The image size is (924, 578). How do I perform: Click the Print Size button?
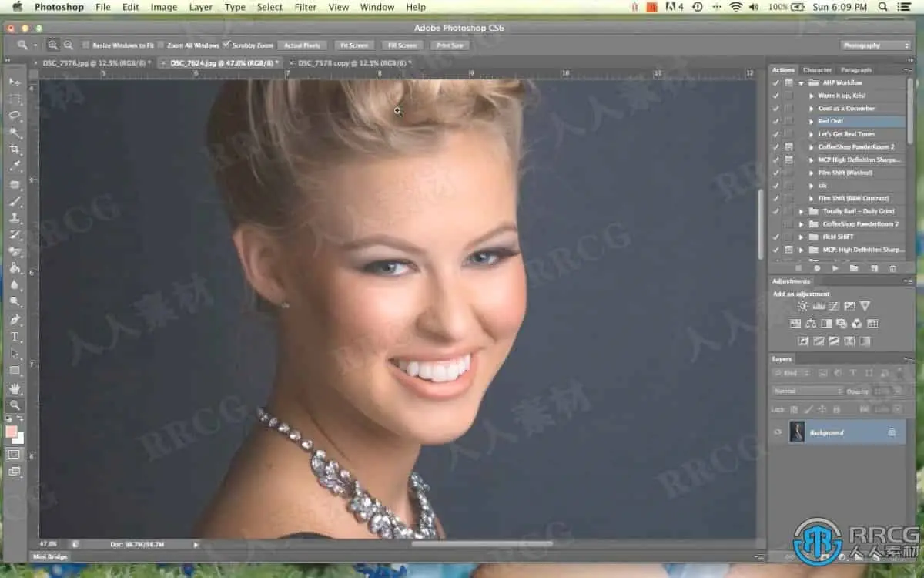[x=450, y=45]
